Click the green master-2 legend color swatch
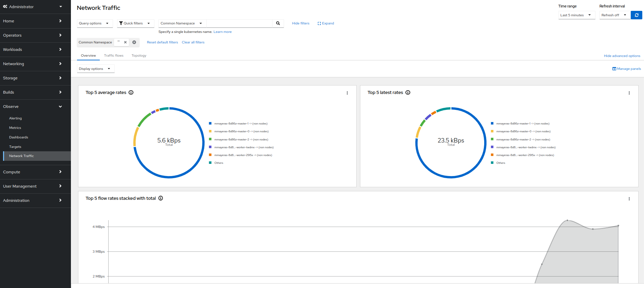 [210, 139]
